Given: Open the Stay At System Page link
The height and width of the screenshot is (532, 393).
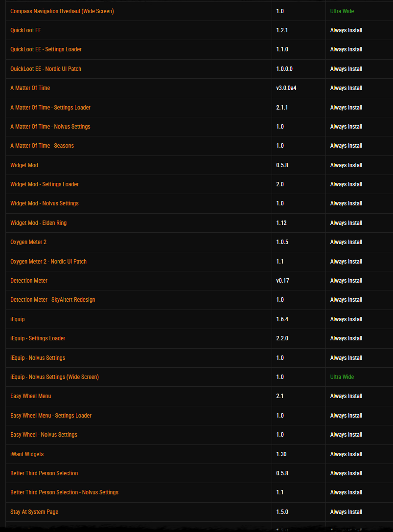Looking at the screenshot, I should (34, 512).
